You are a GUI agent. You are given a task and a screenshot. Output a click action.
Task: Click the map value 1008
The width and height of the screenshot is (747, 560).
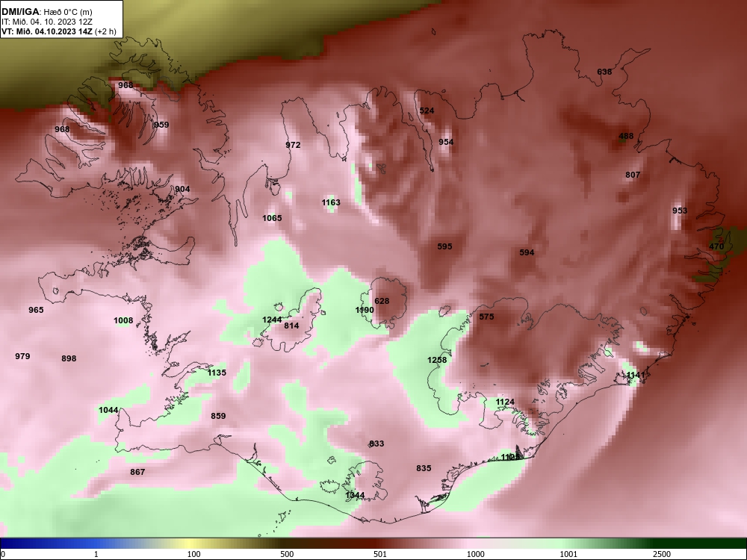[123, 320]
